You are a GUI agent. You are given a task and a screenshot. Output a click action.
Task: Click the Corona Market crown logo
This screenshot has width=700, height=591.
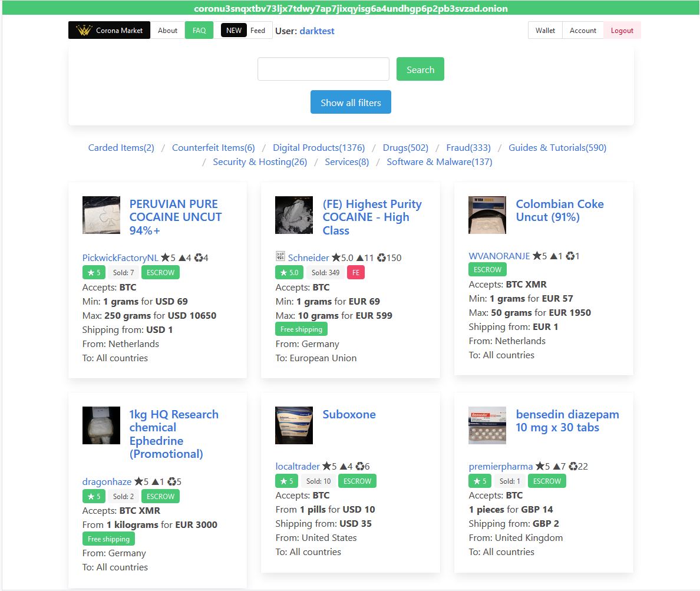tap(84, 31)
